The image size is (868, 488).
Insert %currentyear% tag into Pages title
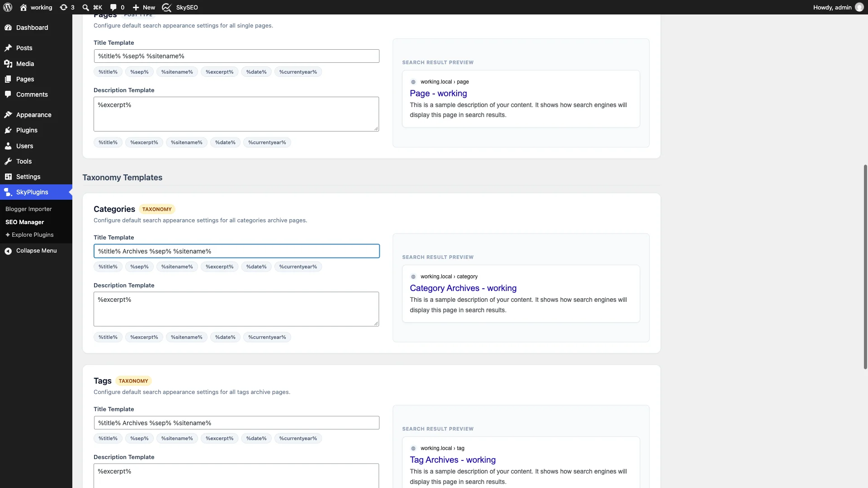(x=298, y=72)
